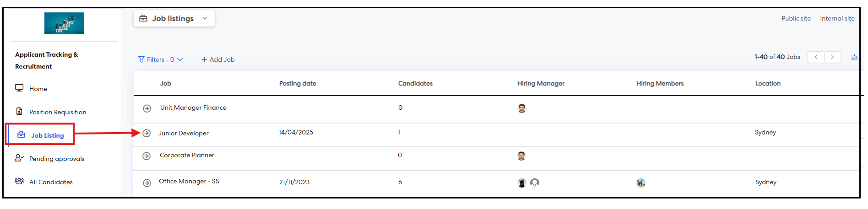Click the company logo in the sidebar
This screenshot has width=868, height=209.
64,23
